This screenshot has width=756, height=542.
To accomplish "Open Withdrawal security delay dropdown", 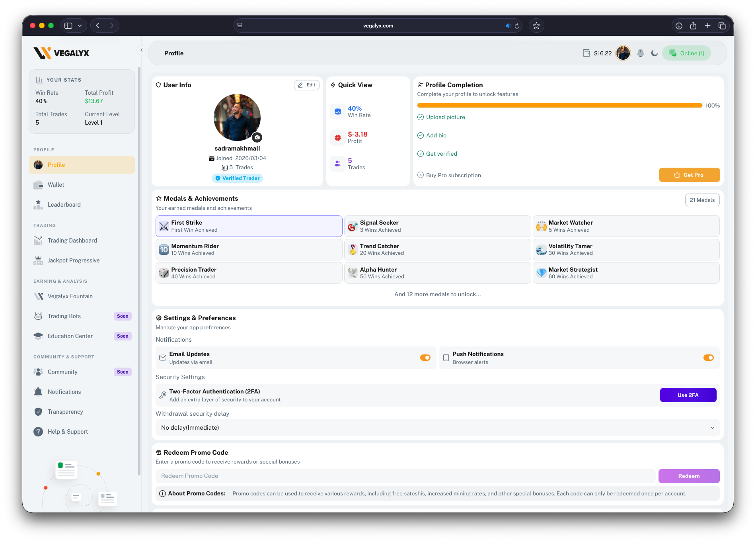I will click(x=437, y=428).
